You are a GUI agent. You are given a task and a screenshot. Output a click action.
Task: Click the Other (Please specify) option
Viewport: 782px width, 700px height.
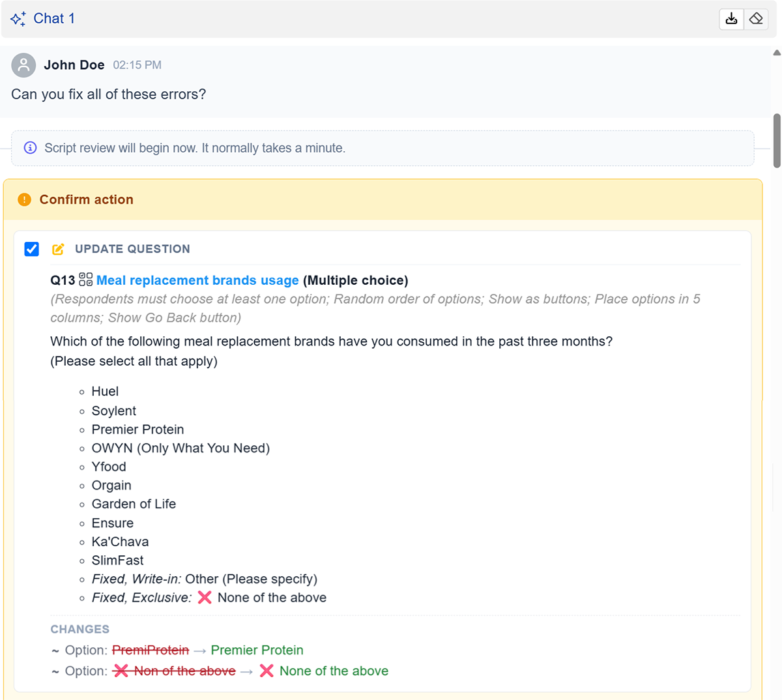pyautogui.click(x=251, y=579)
